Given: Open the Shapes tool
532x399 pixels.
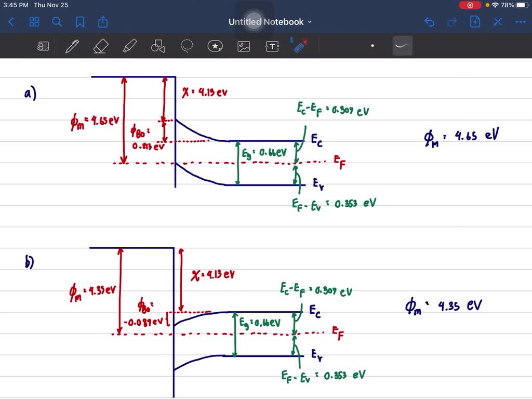Looking at the screenshot, I should (157, 46).
